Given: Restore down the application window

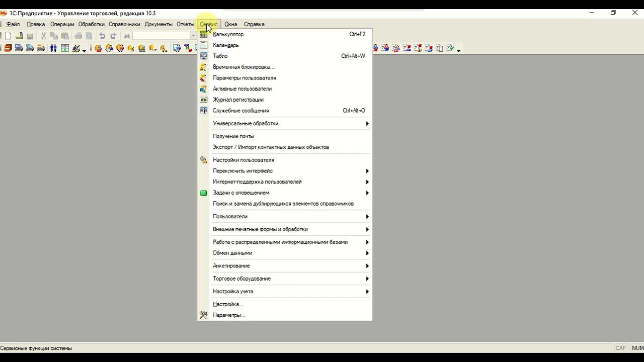Looking at the screenshot, I should pyautogui.click(x=613, y=13).
